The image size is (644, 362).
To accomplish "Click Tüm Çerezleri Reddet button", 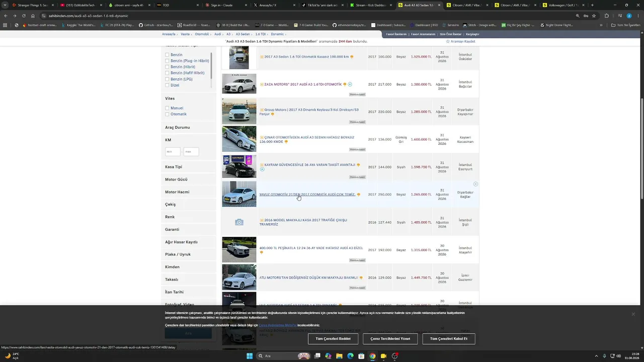I will pyautogui.click(x=333, y=339).
